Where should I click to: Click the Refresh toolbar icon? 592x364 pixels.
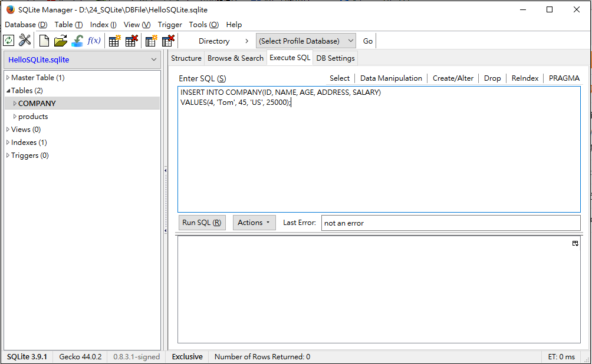pyautogui.click(x=9, y=41)
